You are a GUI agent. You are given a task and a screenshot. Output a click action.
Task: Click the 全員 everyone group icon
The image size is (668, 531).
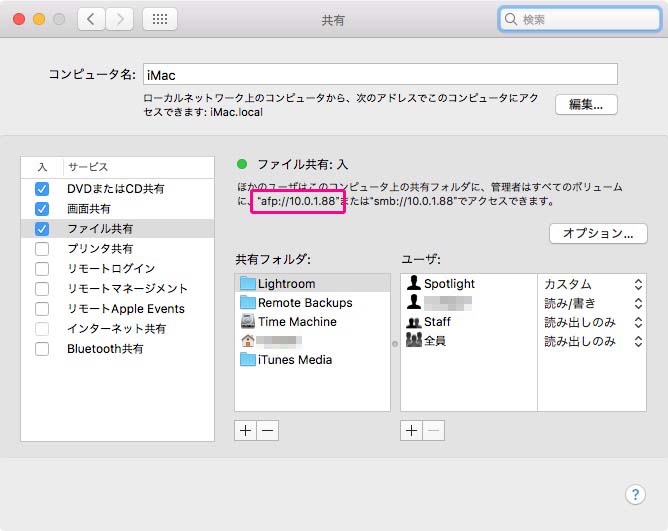pyautogui.click(x=414, y=340)
